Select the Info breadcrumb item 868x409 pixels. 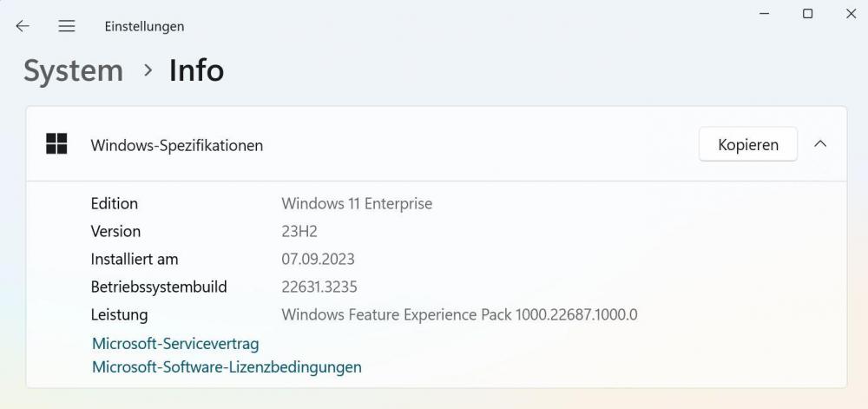tap(196, 70)
